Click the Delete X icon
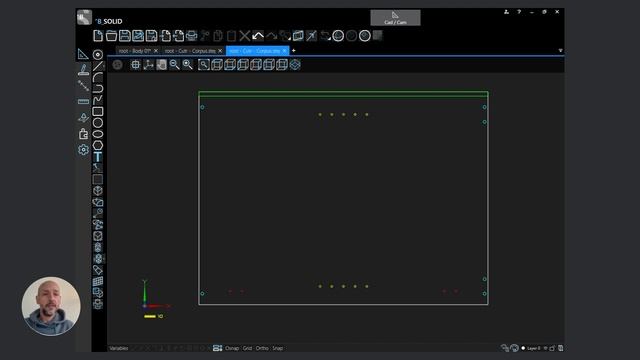This screenshot has width=640, height=360. click(244, 36)
